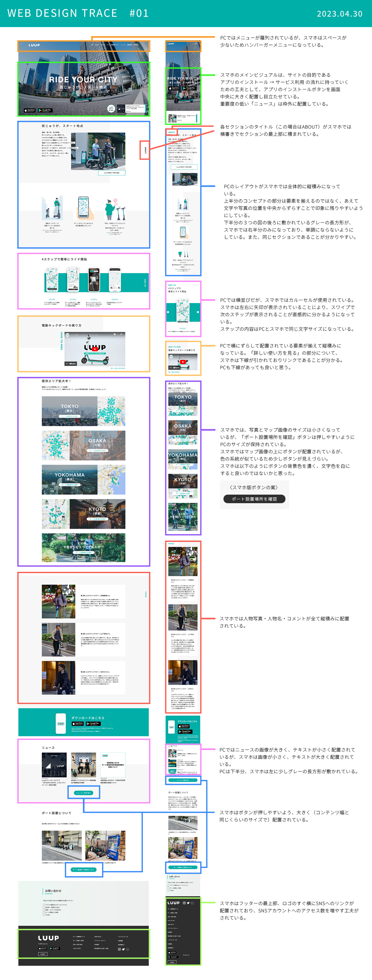Select the first radio option in mobile contact form
The image size is (372, 980).
(168, 885)
